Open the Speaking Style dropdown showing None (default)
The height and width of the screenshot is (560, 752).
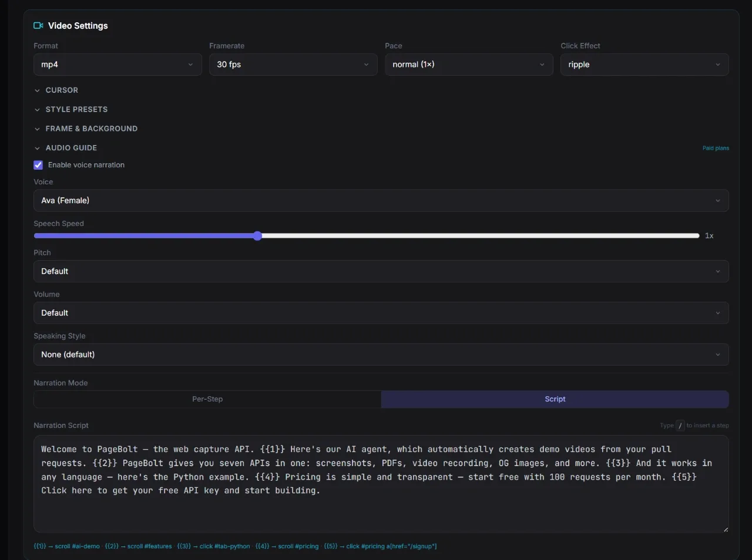tap(381, 355)
